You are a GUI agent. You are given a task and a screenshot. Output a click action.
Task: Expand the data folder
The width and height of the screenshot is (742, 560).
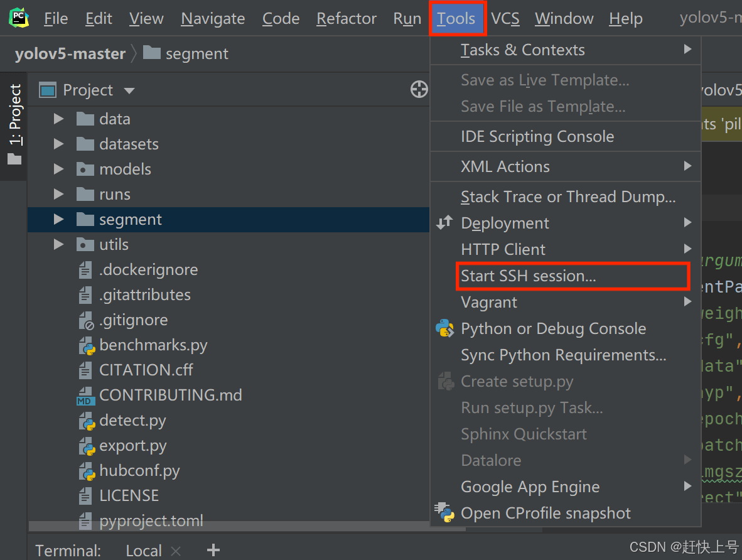58,119
